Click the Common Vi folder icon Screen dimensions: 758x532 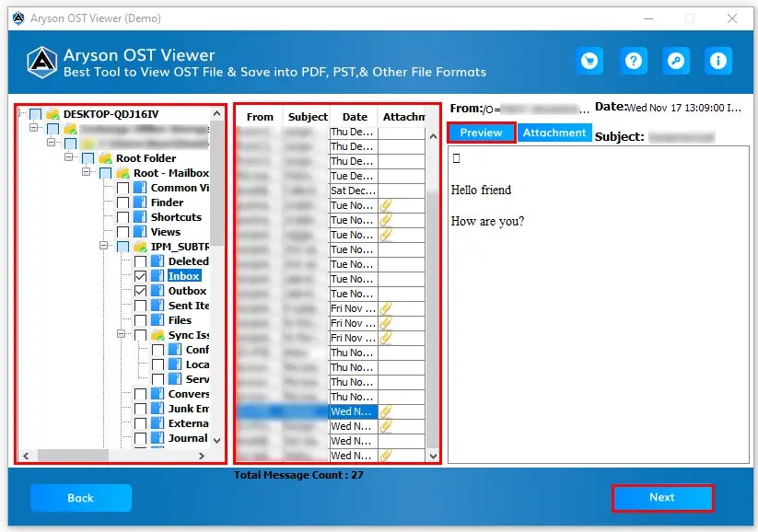(x=140, y=188)
